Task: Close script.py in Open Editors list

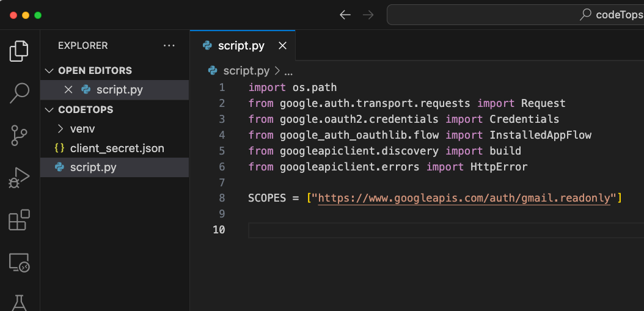Action: pos(68,90)
